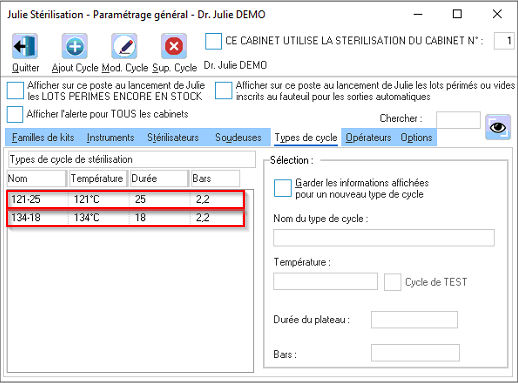Image resolution: width=518 pixels, height=383 pixels.
Task: Tick 'Garder les informations affichées' checkbox
Action: [283, 188]
